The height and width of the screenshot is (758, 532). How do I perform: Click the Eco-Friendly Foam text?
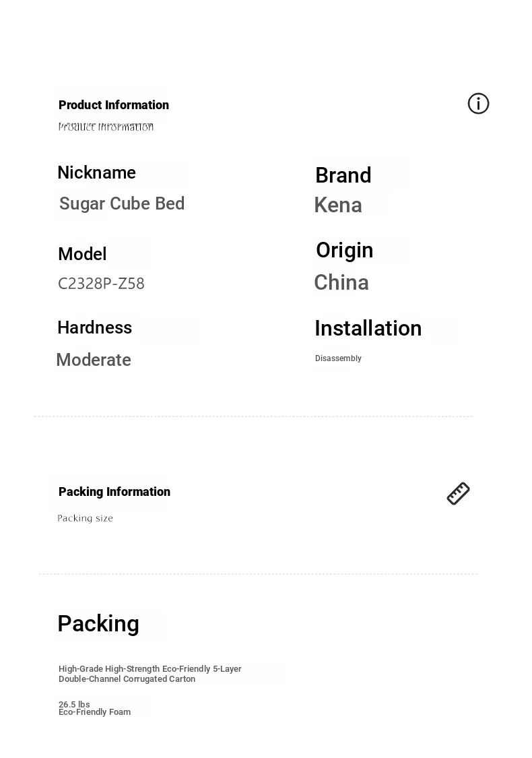pyautogui.click(x=95, y=712)
